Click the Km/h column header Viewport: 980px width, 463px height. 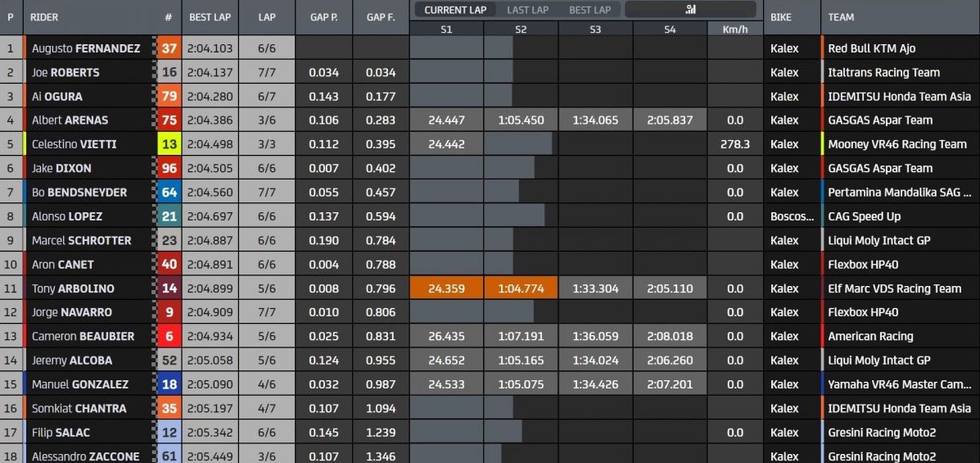pyautogui.click(x=735, y=29)
